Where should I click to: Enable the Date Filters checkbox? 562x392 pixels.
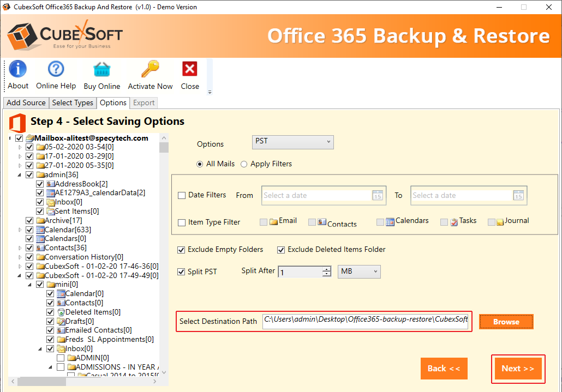pos(182,195)
